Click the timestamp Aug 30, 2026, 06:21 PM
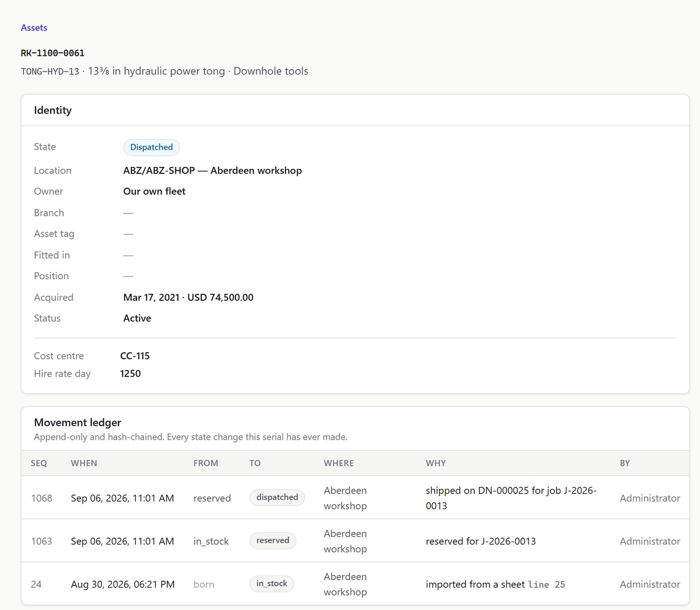Viewport: 700px width, 610px height. (x=122, y=584)
